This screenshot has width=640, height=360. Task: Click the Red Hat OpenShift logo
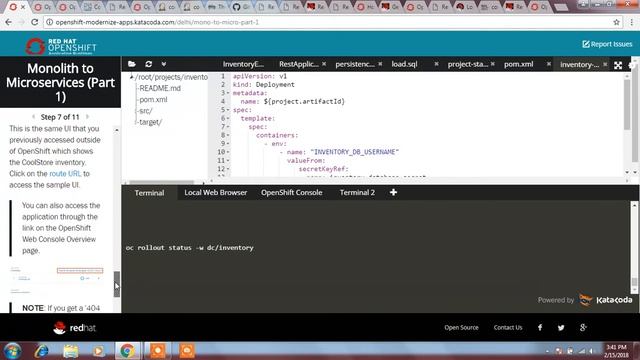[61, 47]
